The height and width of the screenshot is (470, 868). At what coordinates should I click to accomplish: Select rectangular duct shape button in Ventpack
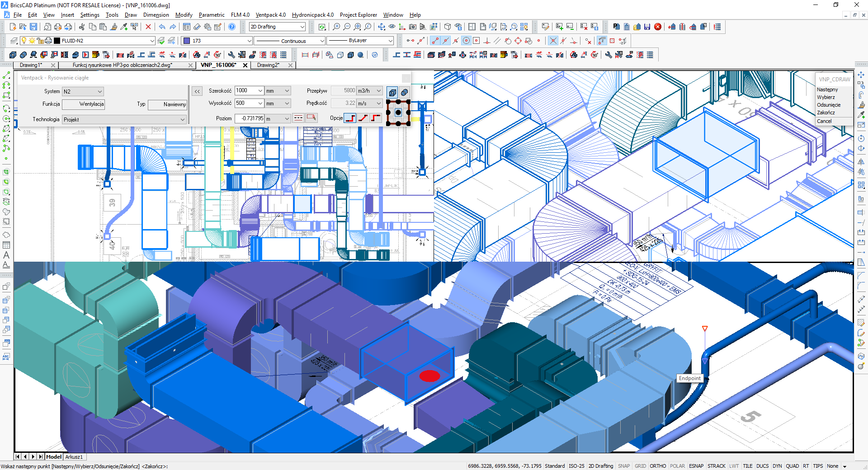click(x=392, y=92)
